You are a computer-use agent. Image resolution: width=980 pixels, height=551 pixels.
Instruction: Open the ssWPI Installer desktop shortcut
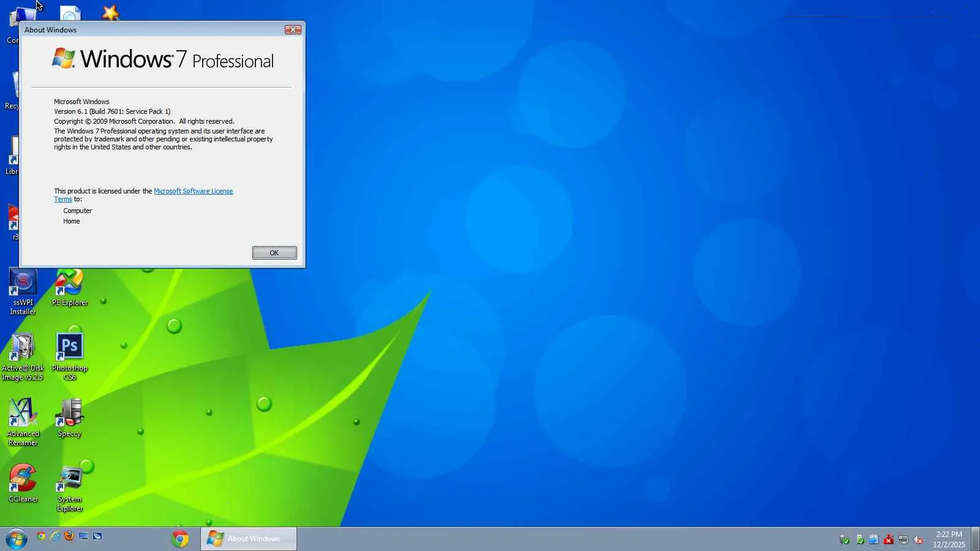click(x=23, y=292)
